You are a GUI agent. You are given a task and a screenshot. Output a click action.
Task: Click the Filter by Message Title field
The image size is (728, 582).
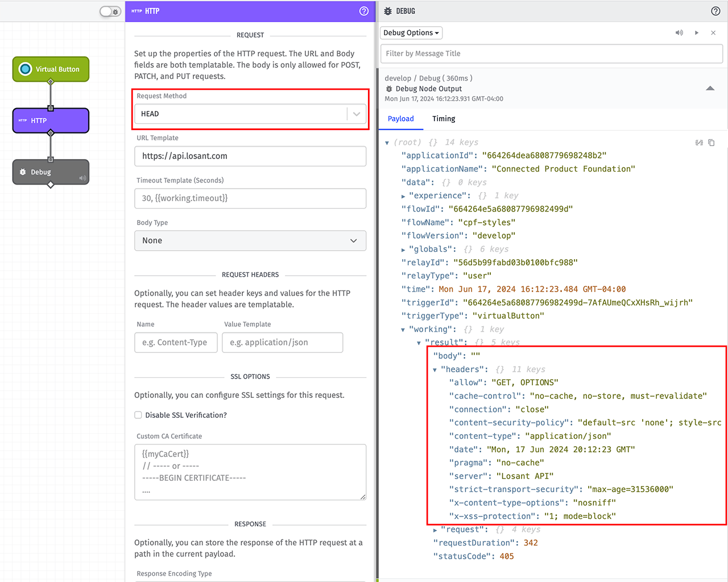point(552,53)
